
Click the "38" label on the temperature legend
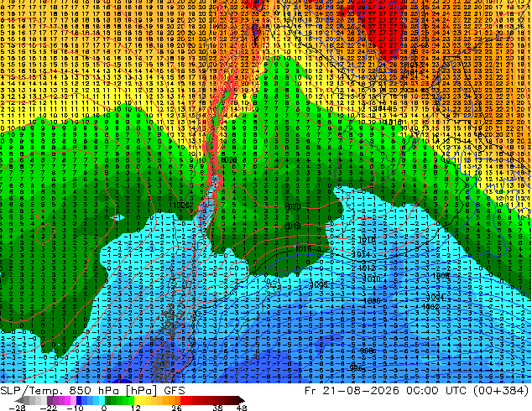click(217, 408)
